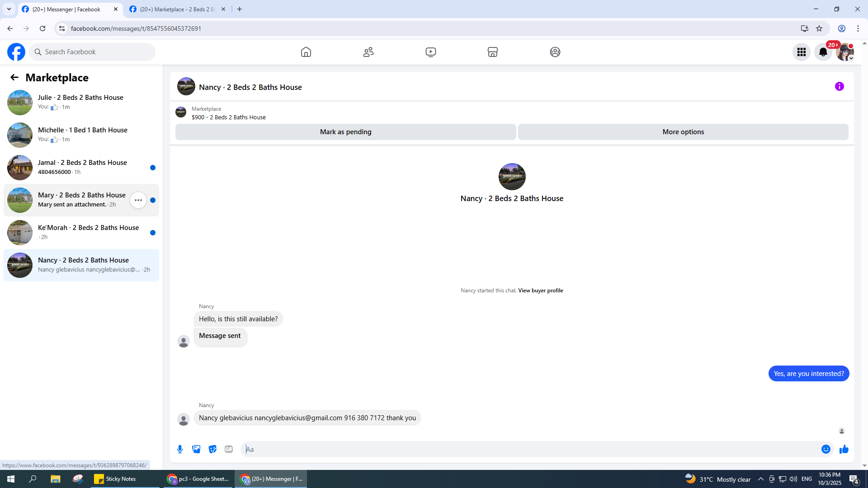Click the Mark as pending button
Image resolution: width=868 pixels, height=488 pixels.
[x=346, y=132]
